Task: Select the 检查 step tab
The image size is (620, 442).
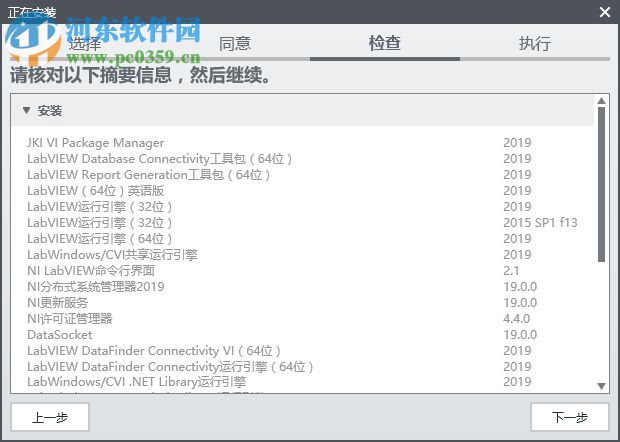Action: 385,43
